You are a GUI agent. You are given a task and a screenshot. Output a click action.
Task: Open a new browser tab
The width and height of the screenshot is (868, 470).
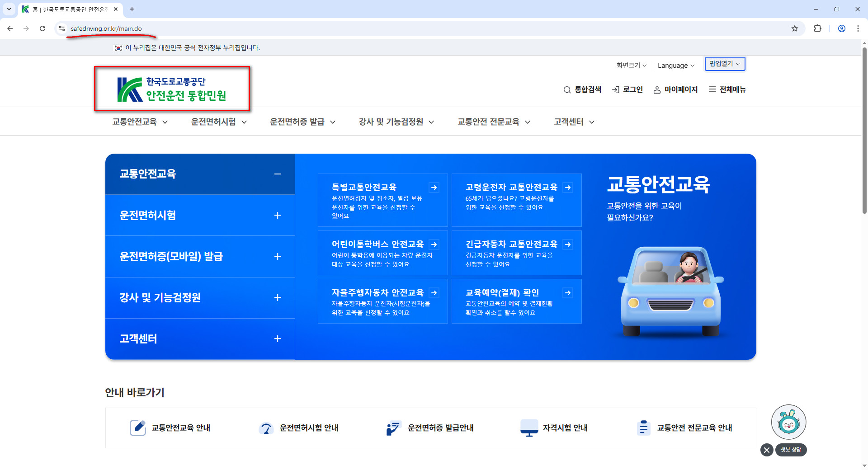point(132,9)
